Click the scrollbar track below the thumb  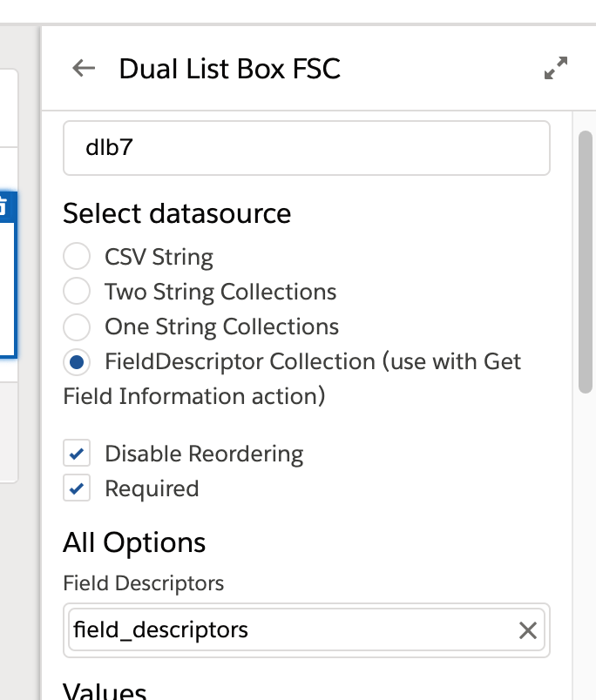point(586,540)
